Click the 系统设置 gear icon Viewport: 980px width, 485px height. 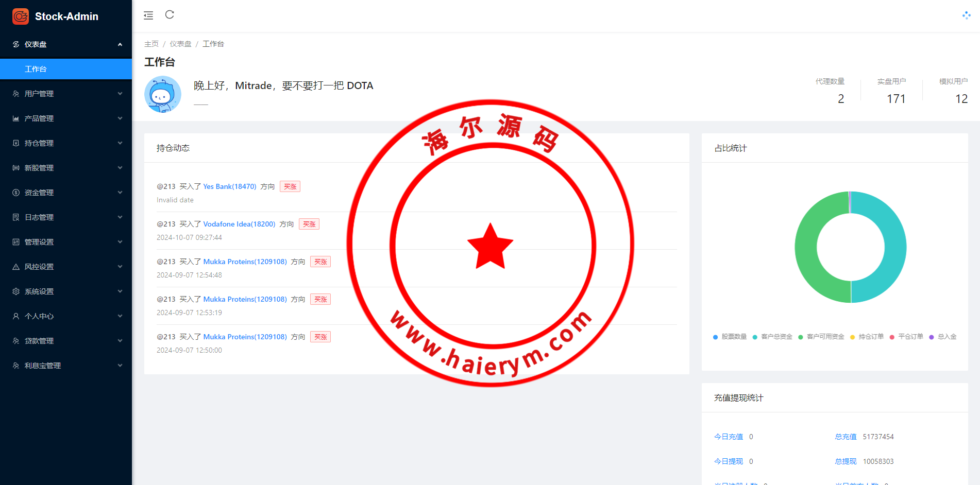(x=16, y=291)
